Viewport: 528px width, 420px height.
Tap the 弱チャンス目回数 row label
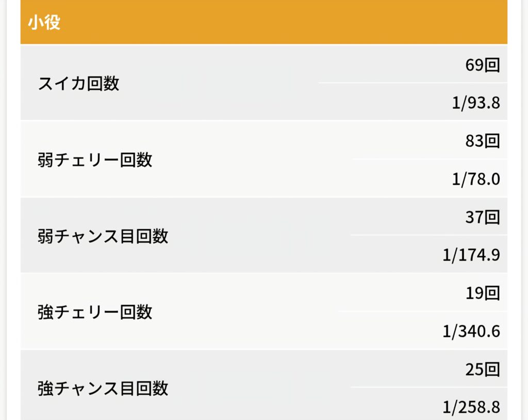[x=103, y=236]
